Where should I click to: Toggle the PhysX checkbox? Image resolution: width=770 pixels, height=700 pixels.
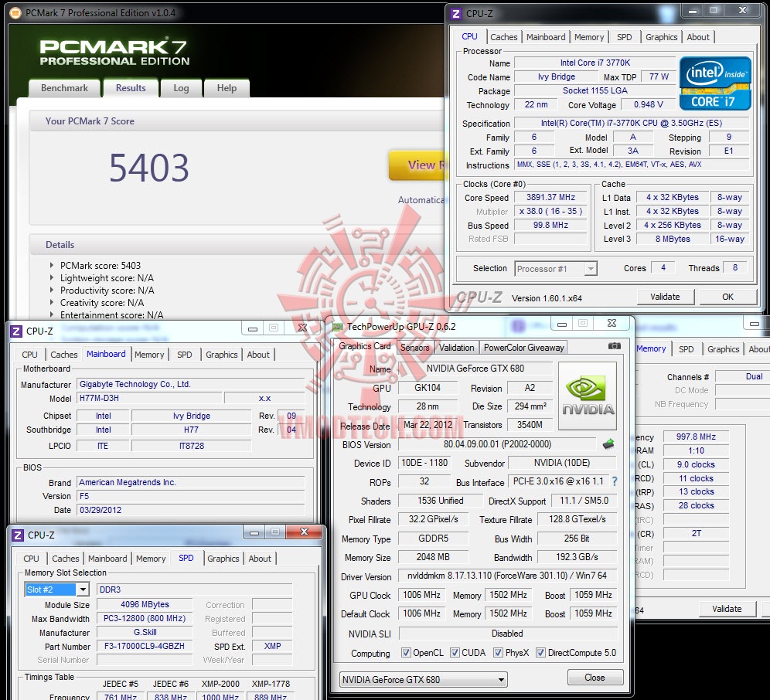click(x=498, y=652)
